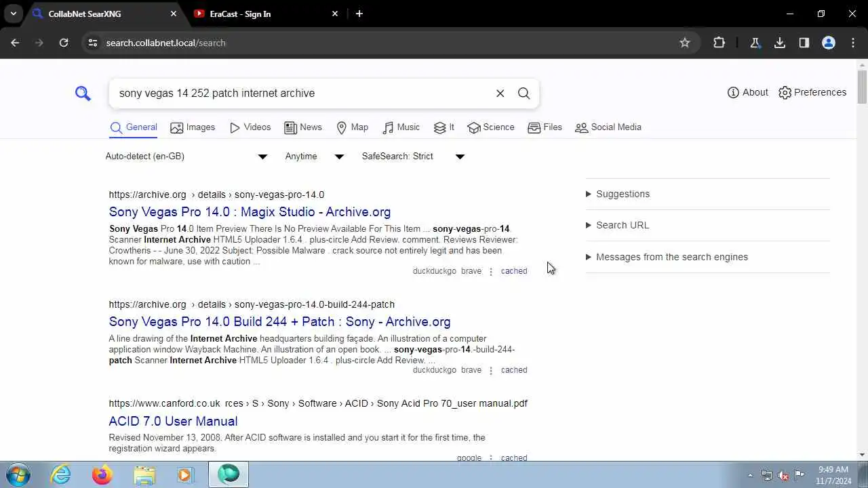View site information icon in address bar
The width and height of the screenshot is (868, 488).
[93, 43]
